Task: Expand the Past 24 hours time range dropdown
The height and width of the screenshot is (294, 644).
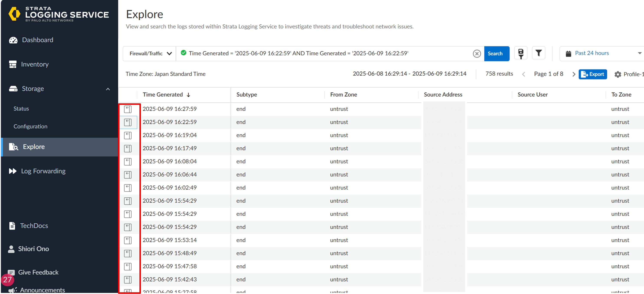Action: point(639,53)
